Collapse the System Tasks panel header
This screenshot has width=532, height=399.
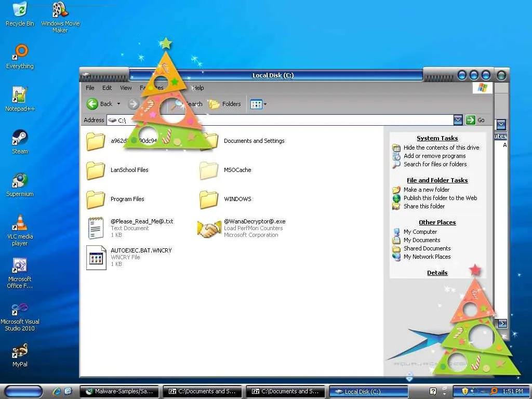pos(437,138)
